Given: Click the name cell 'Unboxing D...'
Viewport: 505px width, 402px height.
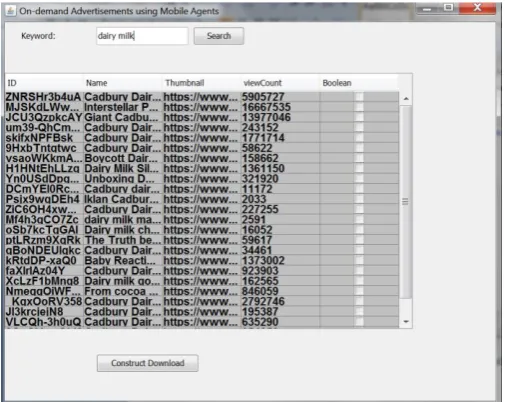Looking at the screenshot, I should (x=122, y=179).
